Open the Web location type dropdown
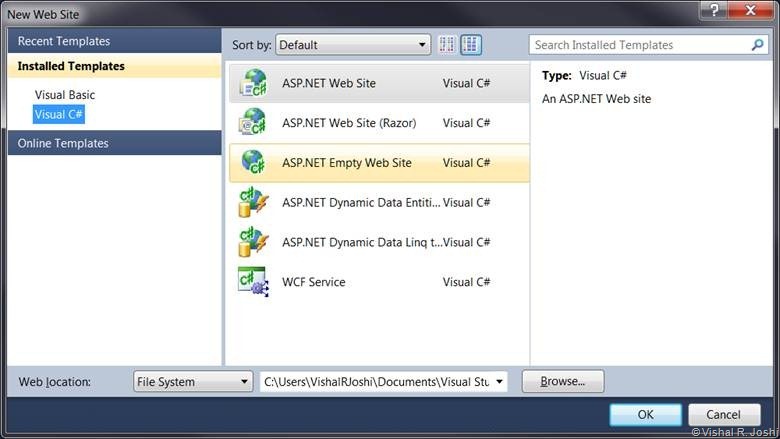 pyautogui.click(x=193, y=381)
